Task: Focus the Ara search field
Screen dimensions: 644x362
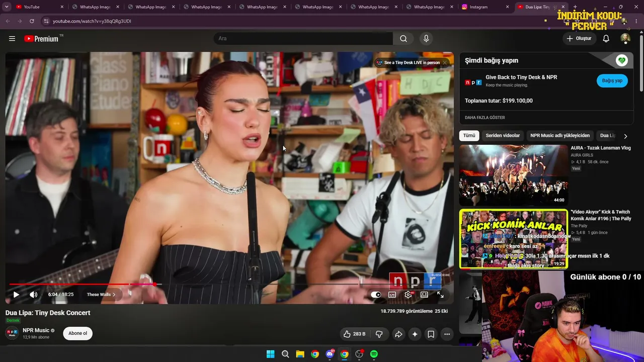Action: 303,39
